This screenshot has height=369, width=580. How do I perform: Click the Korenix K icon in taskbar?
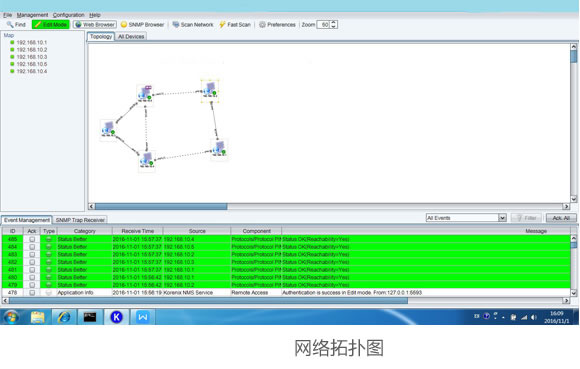[x=117, y=317]
